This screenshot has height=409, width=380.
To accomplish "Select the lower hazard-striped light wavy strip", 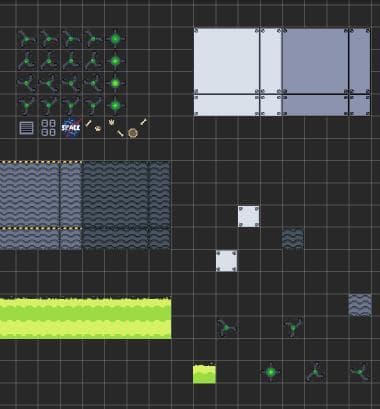I will click(x=30, y=238).
